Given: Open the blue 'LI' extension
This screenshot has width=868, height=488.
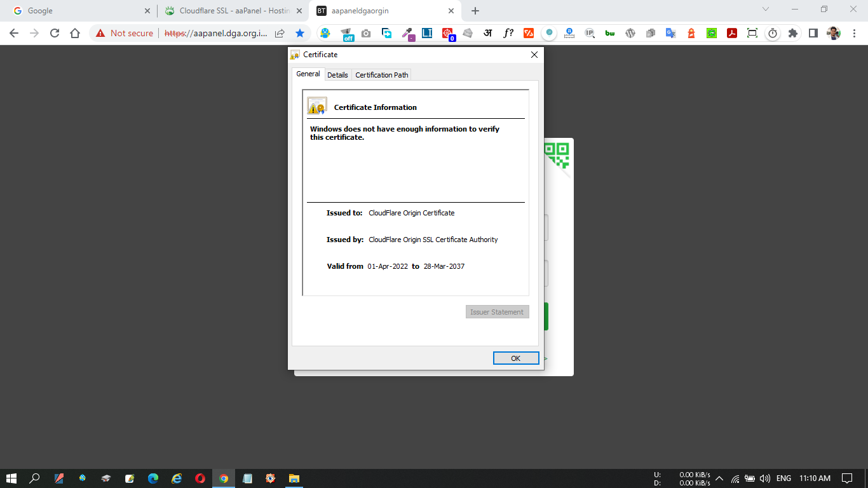Looking at the screenshot, I should pyautogui.click(x=427, y=33).
